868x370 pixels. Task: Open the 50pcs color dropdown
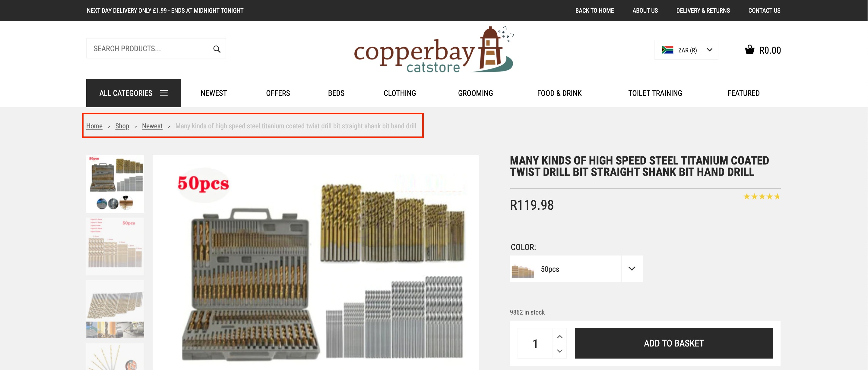click(x=576, y=269)
